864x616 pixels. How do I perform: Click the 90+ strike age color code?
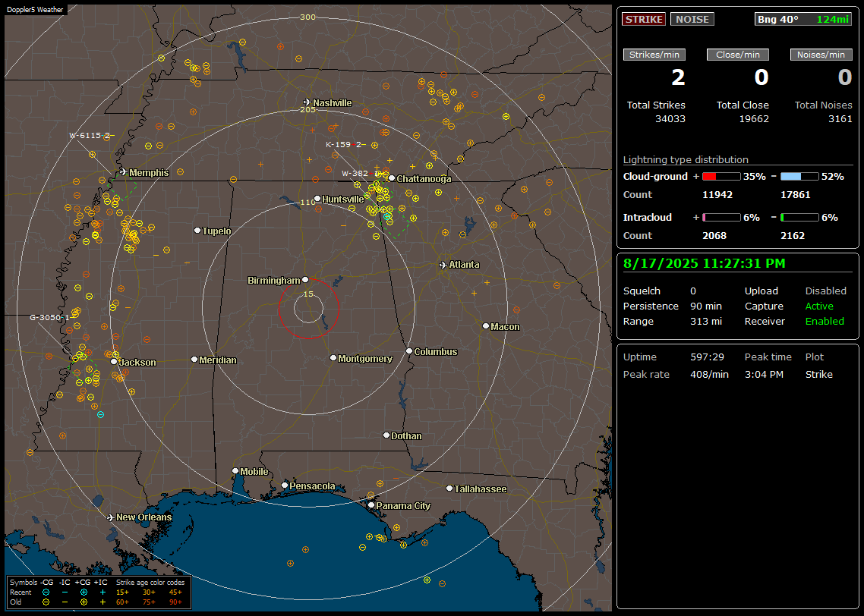coord(175,602)
